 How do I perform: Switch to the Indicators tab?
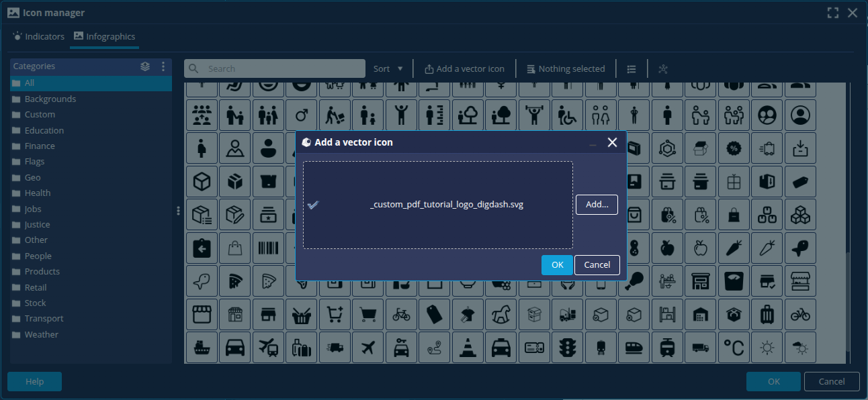pos(38,37)
